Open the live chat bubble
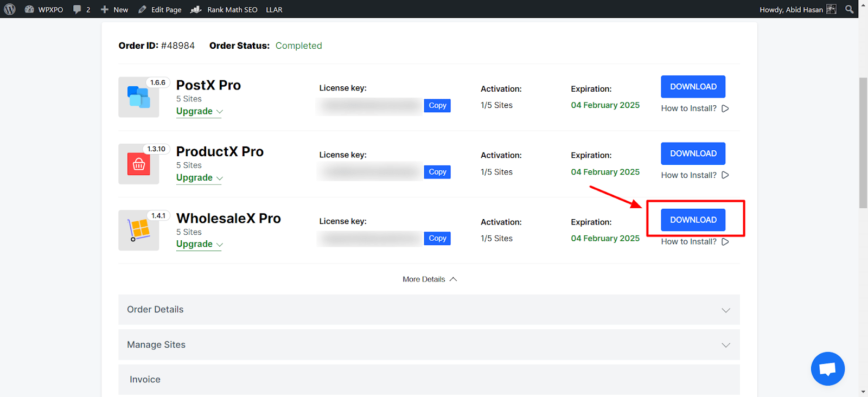The height and width of the screenshot is (397, 868). pyautogui.click(x=828, y=369)
